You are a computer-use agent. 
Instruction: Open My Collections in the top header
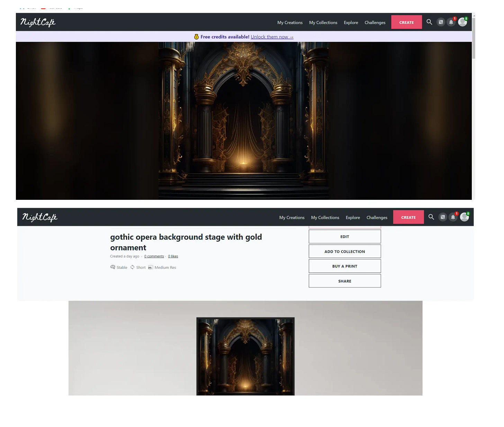tap(323, 23)
